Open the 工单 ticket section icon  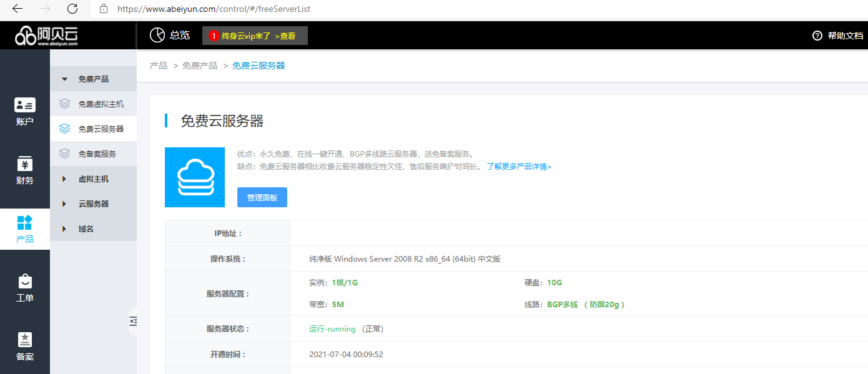25,282
